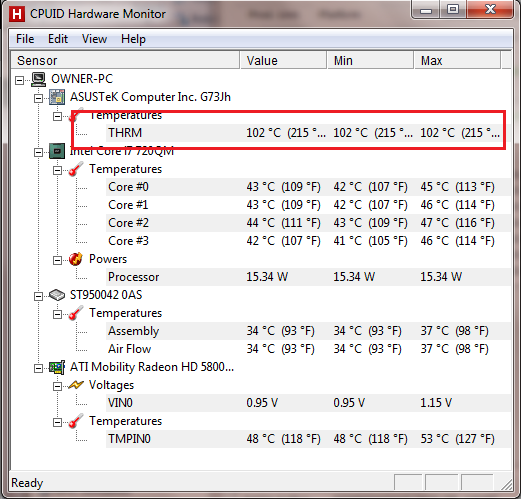This screenshot has height=499, width=521.
Task: Click the ATI Mobility Radeon HD 5800 label
Action: 152,367
